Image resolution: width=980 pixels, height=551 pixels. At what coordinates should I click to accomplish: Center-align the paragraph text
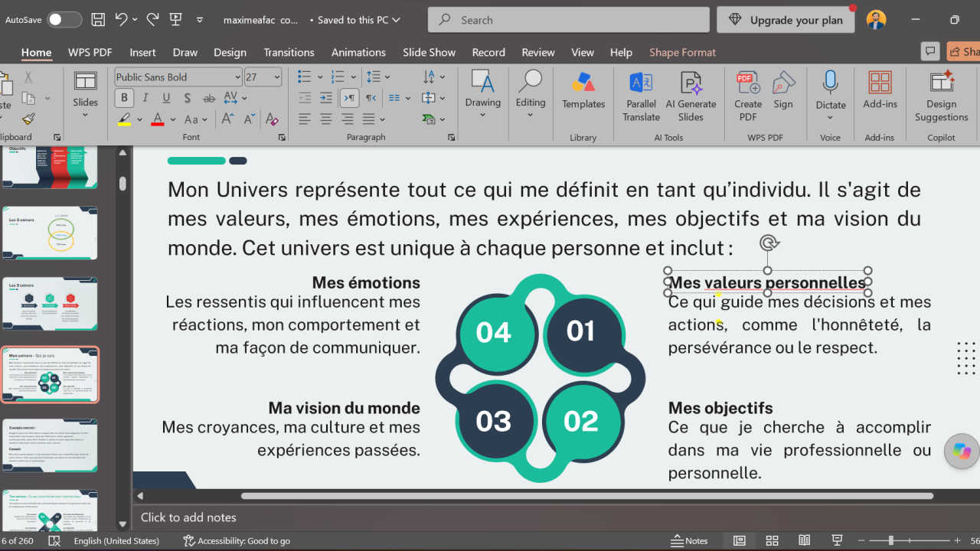point(326,119)
